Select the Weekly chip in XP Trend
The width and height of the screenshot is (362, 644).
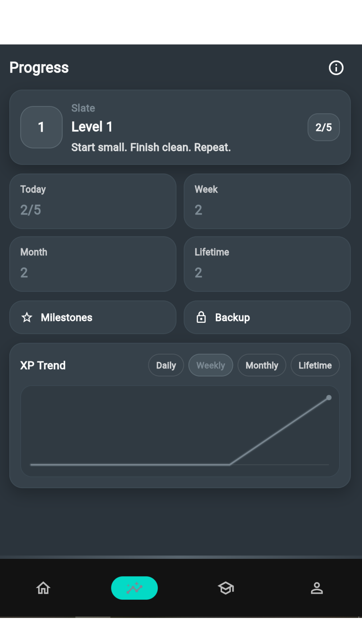(x=210, y=365)
